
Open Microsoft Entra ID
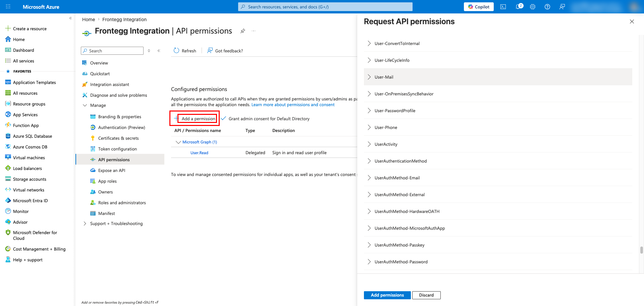(x=30, y=201)
